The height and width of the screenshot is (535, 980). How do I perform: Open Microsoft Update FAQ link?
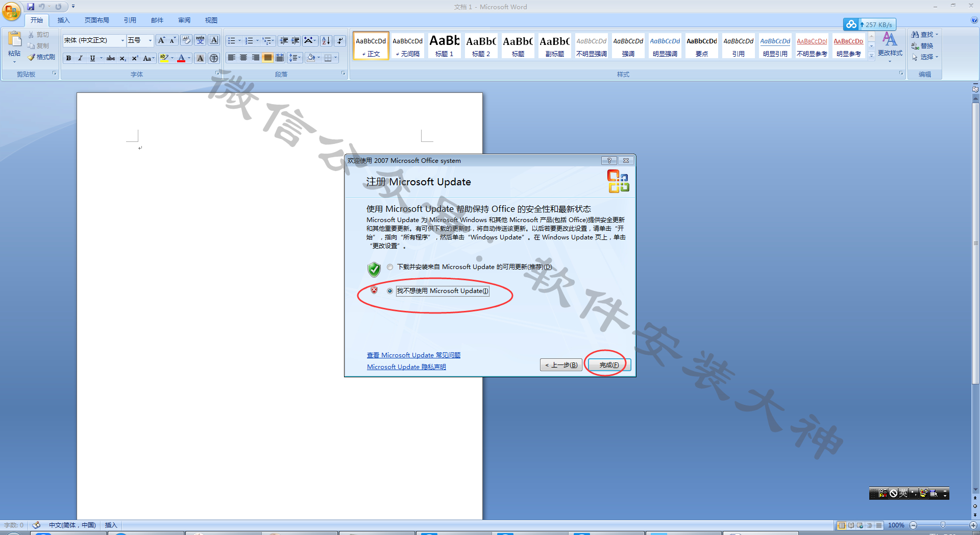coord(413,355)
